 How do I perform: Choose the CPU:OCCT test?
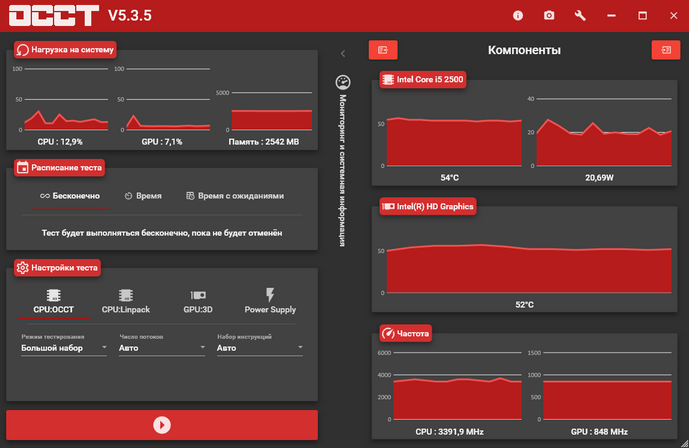54,301
